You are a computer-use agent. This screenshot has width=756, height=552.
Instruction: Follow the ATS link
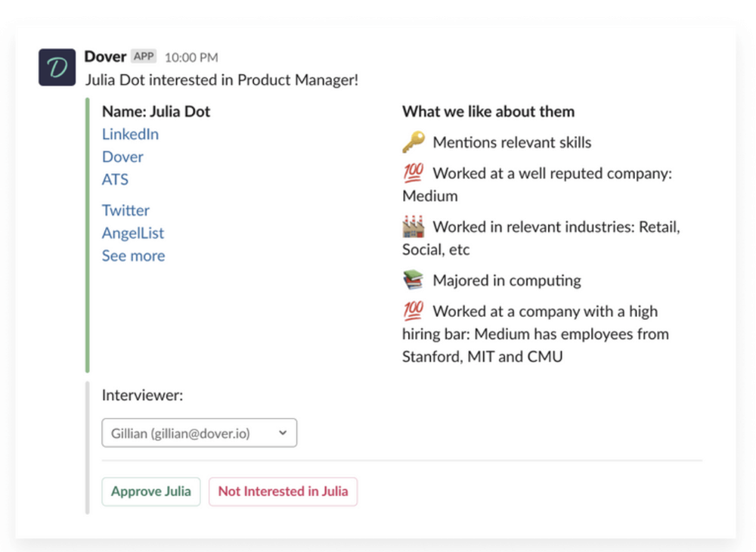pyautogui.click(x=115, y=179)
